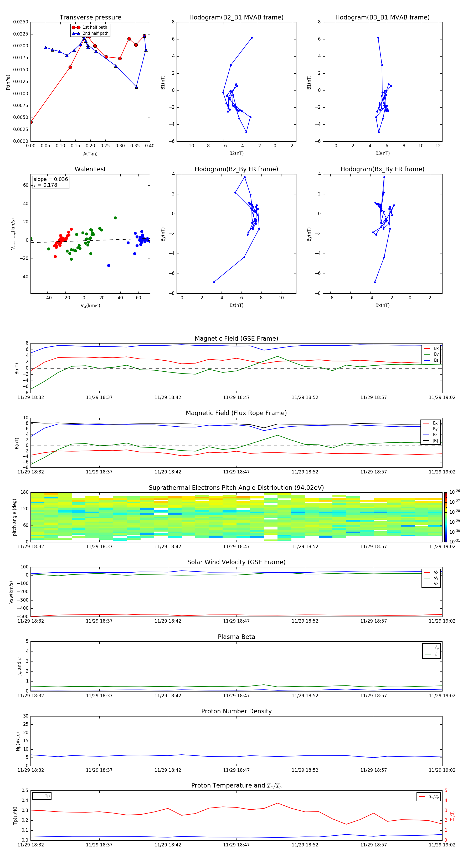Click the "Hodogram(Bz_By FR frame)" title
Image resolution: width=473 pixels, height=868 pixels.
(x=236, y=169)
